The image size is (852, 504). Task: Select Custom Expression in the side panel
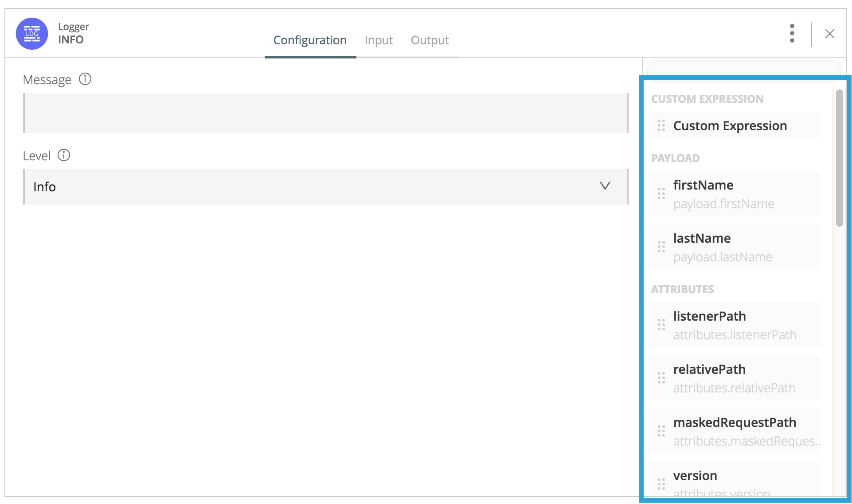pyautogui.click(x=730, y=125)
